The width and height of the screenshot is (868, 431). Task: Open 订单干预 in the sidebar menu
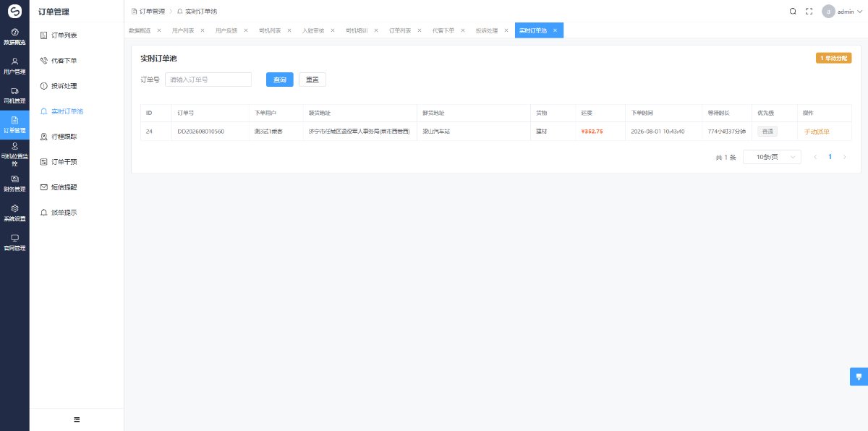77,162
